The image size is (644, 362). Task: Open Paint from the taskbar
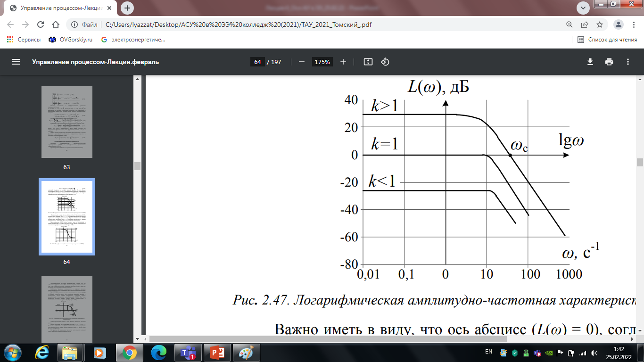point(247,352)
